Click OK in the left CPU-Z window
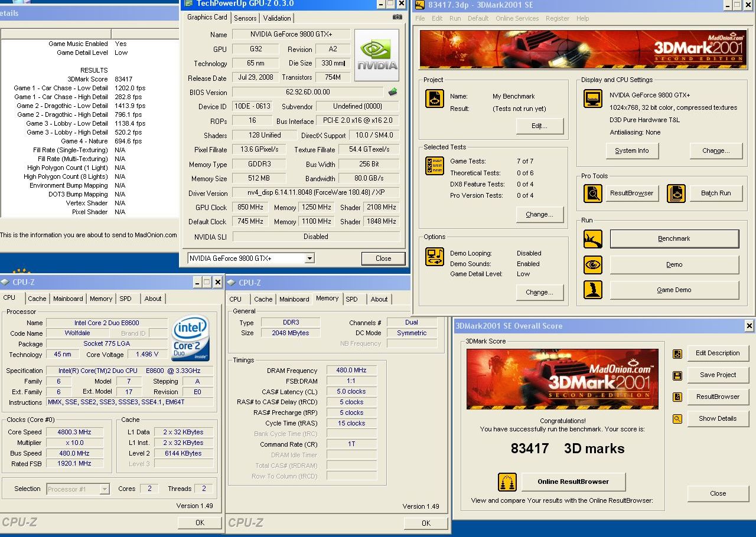The height and width of the screenshot is (537, 756). click(200, 522)
